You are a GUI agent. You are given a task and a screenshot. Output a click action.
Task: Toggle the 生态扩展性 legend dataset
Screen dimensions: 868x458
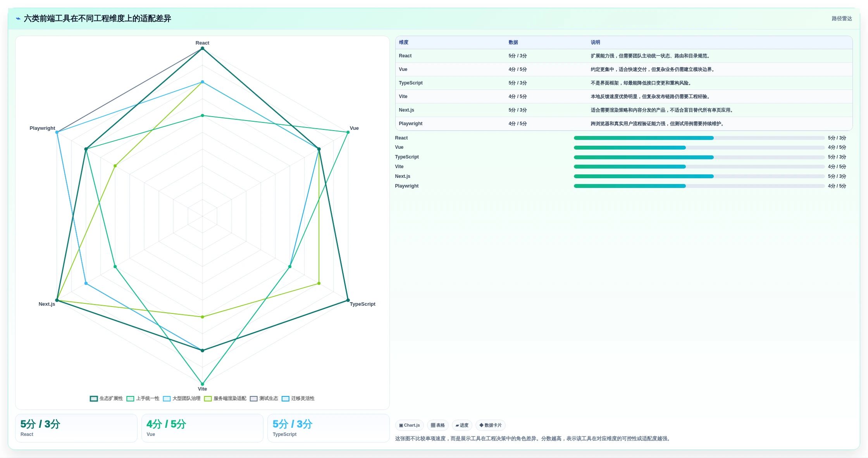pos(106,398)
